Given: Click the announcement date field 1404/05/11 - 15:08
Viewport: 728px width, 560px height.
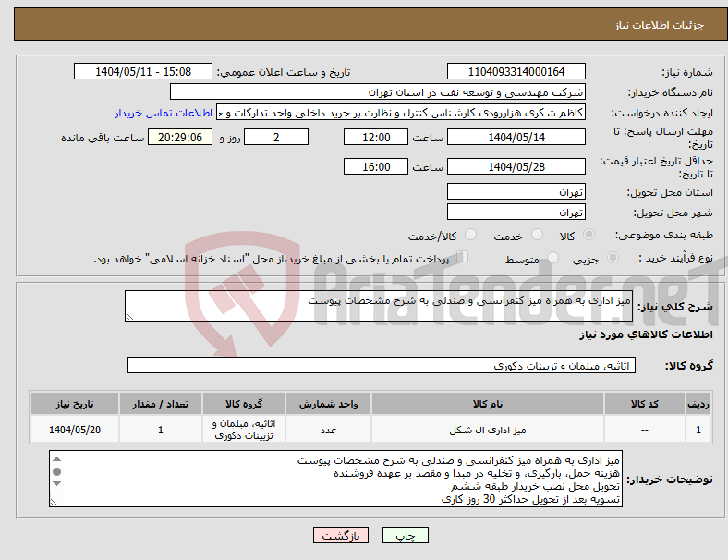Looking at the screenshot, I should point(143,71).
